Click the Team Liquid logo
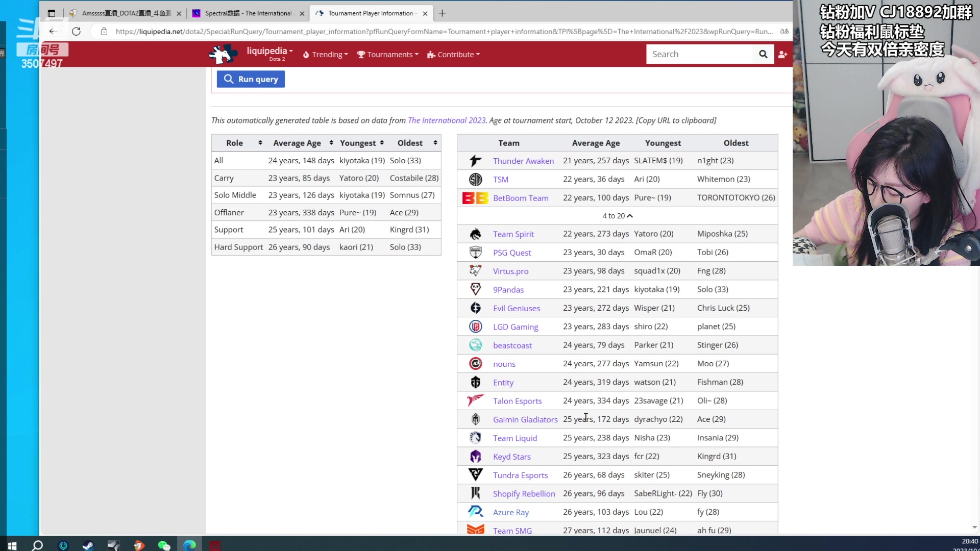The image size is (980, 551). pyautogui.click(x=475, y=438)
